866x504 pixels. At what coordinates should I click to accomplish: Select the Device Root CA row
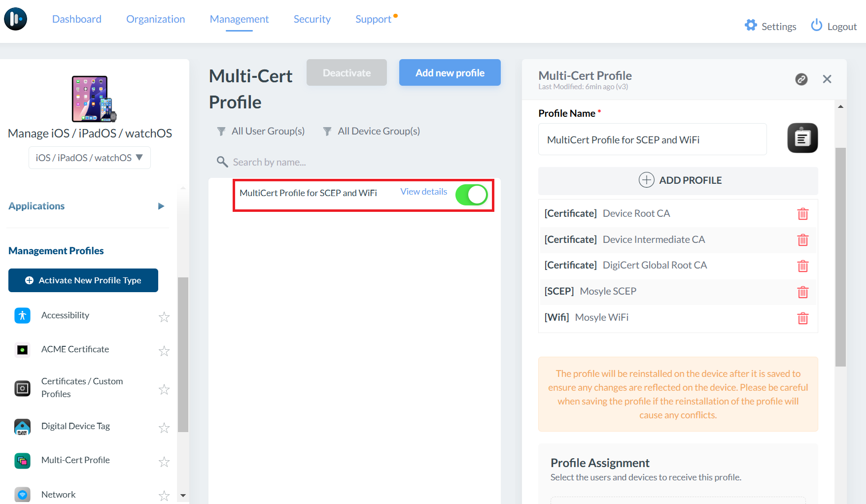(x=678, y=213)
